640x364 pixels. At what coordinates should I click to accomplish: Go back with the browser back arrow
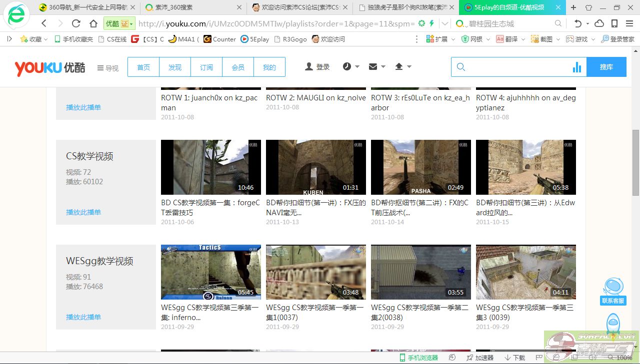point(44,23)
